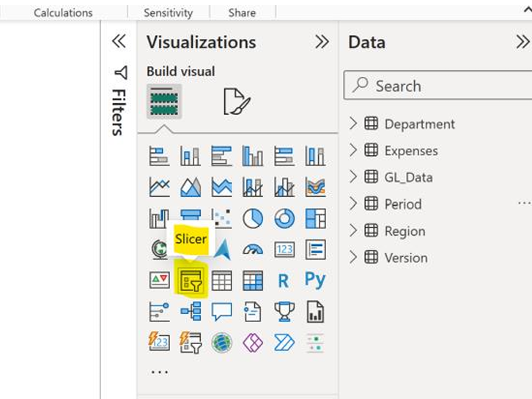Viewport: 532px width, 399px height.
Task: Add the Line chart visual
Action: (x=159, y=187)
